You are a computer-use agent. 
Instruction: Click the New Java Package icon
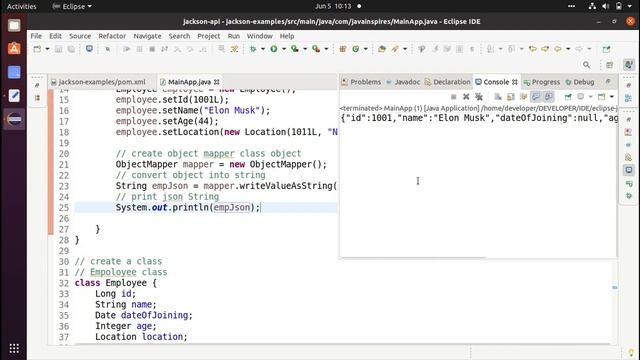click(x=343, y=49)
